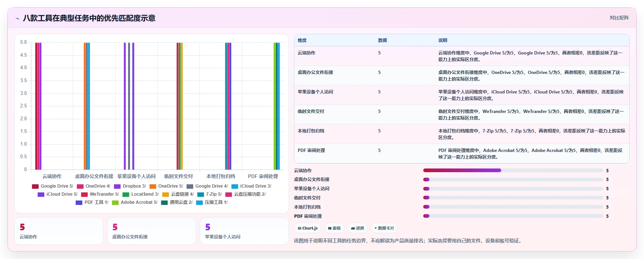Click the icon beside the panel title

(x=17, y=18)
